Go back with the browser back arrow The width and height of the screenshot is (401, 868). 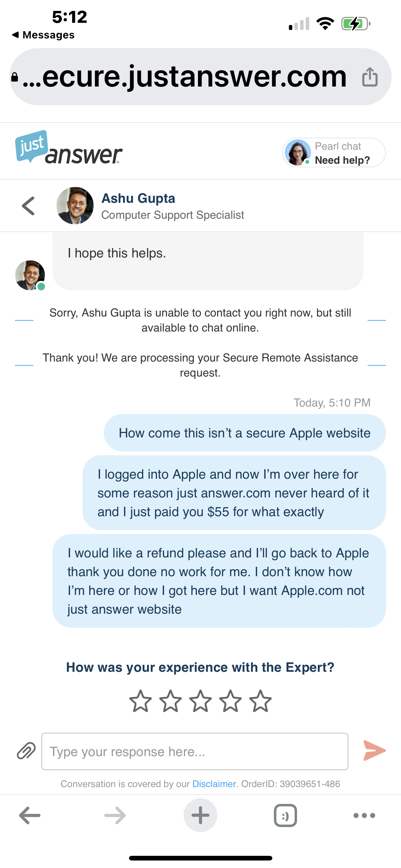pos(30,816)
